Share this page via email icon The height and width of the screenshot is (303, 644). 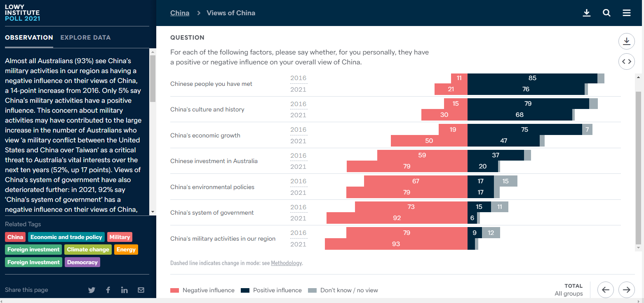click(x=141, y=290)
